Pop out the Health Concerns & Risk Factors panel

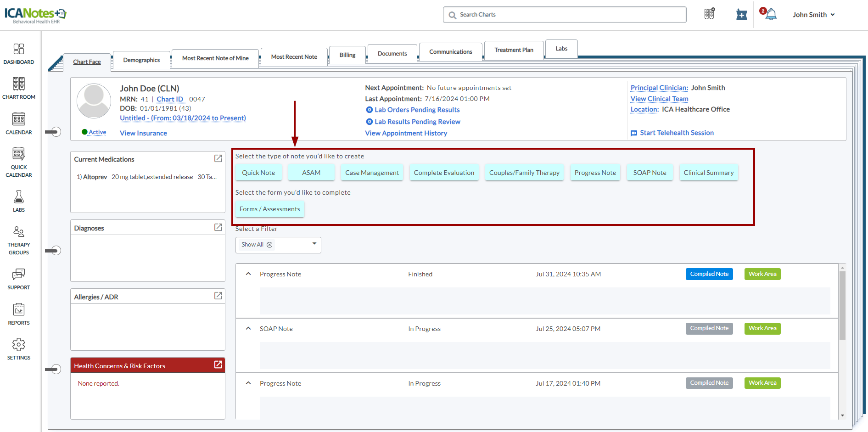click(x=218, y=365)
